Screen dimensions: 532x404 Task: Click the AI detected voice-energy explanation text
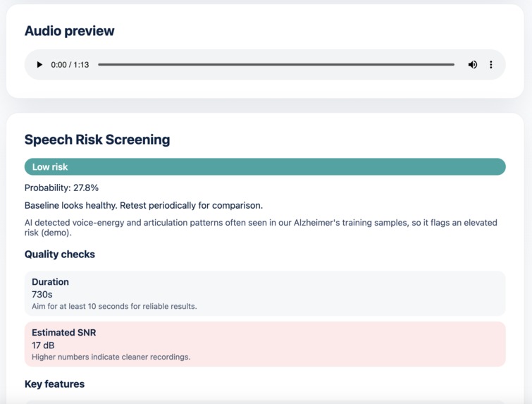(x=261, y=228)
